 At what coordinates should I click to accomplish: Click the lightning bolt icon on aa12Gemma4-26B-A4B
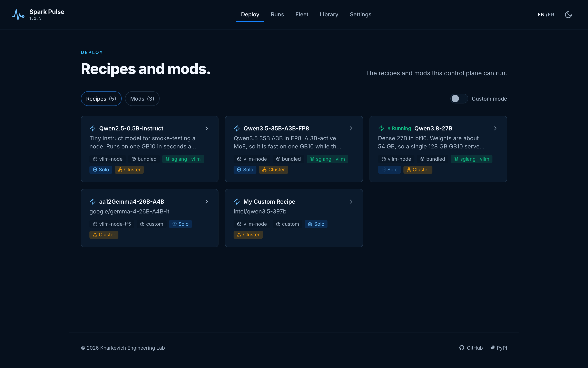[x=92, y=202]
